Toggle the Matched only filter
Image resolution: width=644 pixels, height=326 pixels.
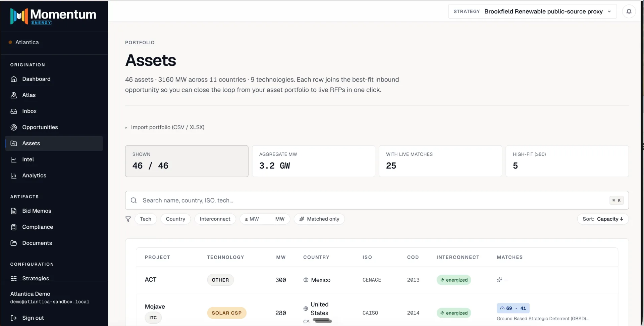pos(319,219)
